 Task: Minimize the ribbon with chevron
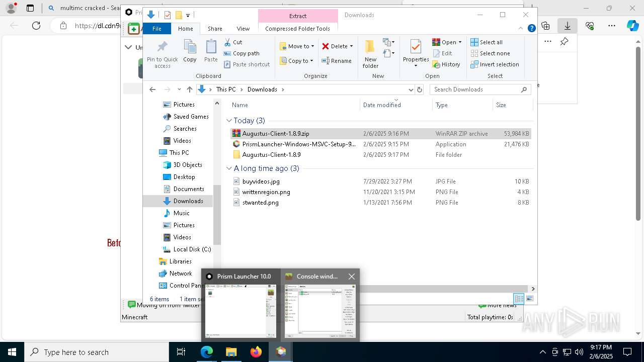pos(521,29)
